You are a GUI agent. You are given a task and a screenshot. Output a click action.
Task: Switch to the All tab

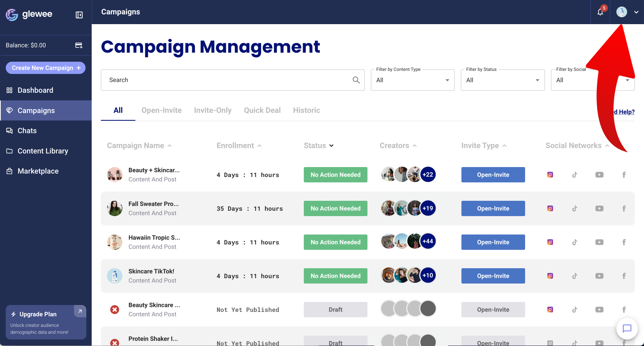[x=118, y=110]
